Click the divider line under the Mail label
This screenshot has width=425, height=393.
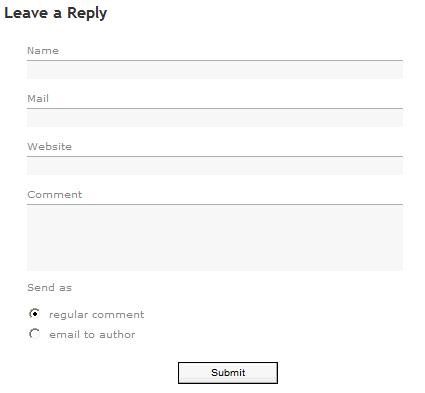215,108
